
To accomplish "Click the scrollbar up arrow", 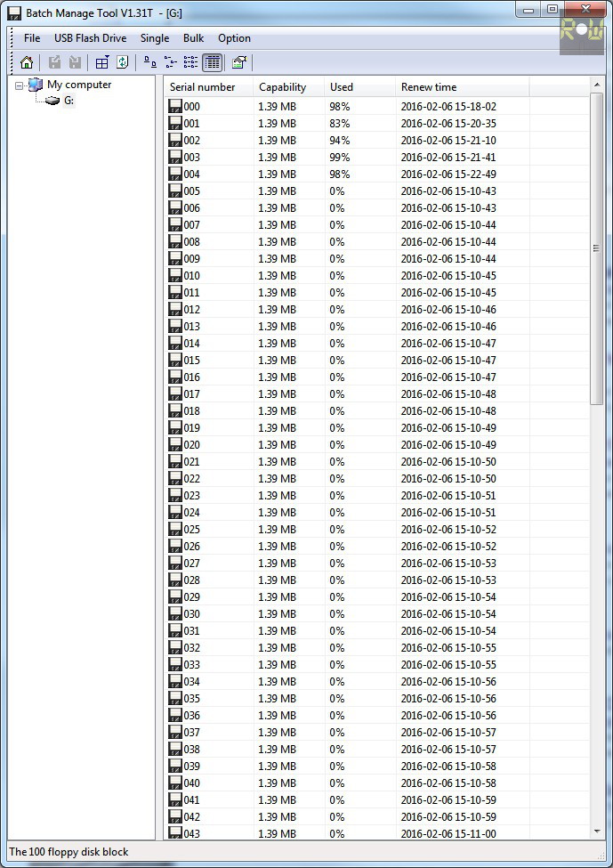I will [x=596, y=85].
